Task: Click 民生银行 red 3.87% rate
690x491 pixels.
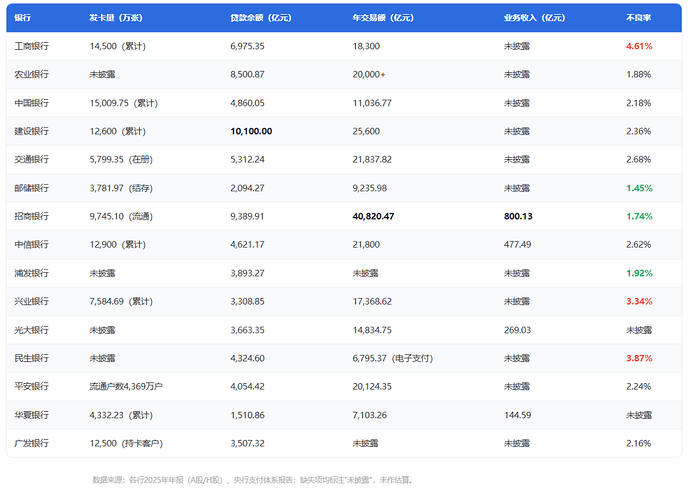Action: (639, 358)
